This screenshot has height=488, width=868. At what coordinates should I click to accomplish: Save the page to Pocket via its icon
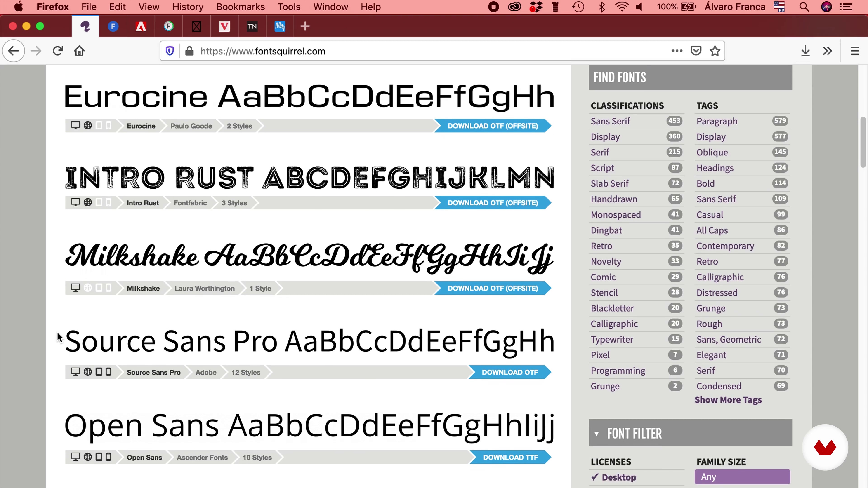click(x=696, y=51)
